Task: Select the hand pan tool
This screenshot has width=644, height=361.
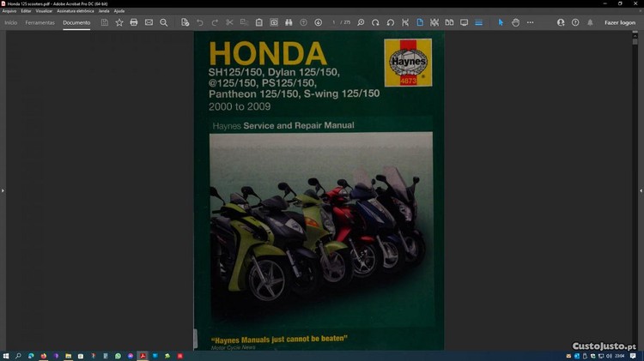Action: (x=515, y=22)
